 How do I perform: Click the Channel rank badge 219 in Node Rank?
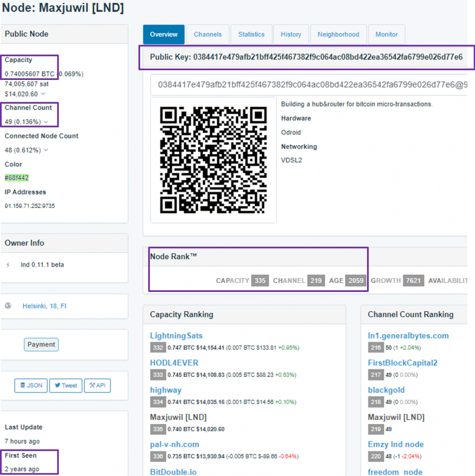[x=316, y=280]
